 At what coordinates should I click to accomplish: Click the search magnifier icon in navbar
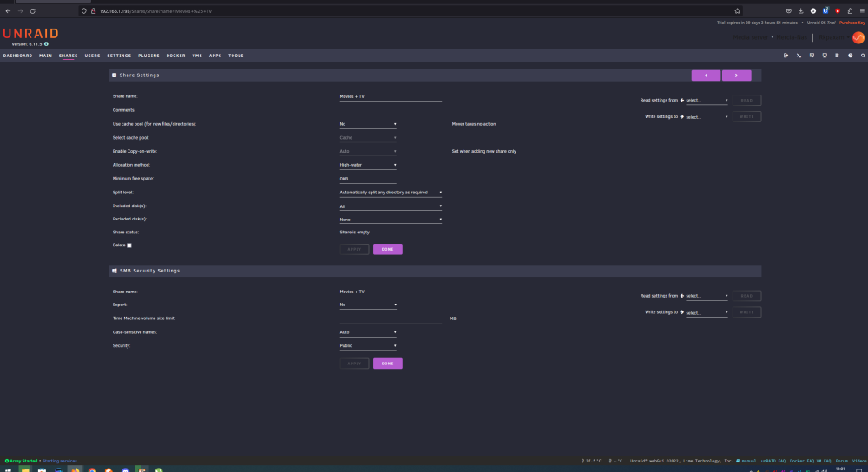point(863,56)
